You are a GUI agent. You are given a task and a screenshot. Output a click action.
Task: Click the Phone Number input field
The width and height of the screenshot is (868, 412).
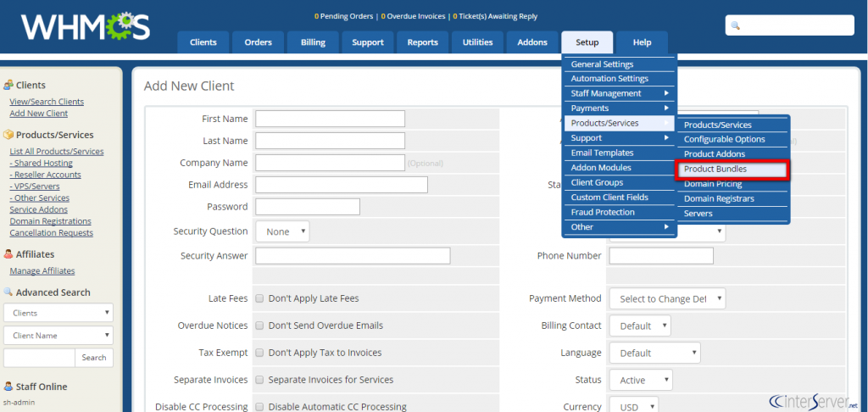(661, 256)
